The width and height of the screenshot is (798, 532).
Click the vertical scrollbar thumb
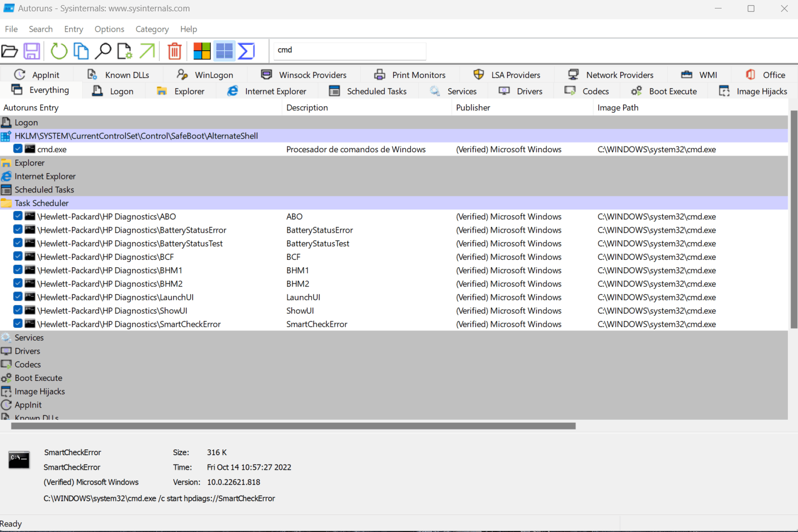[x=793, y=219]
